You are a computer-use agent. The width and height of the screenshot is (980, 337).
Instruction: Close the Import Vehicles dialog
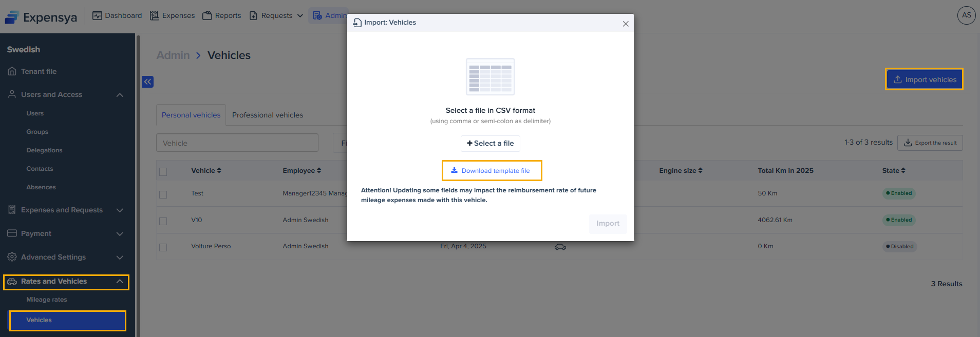coord(625,24)
